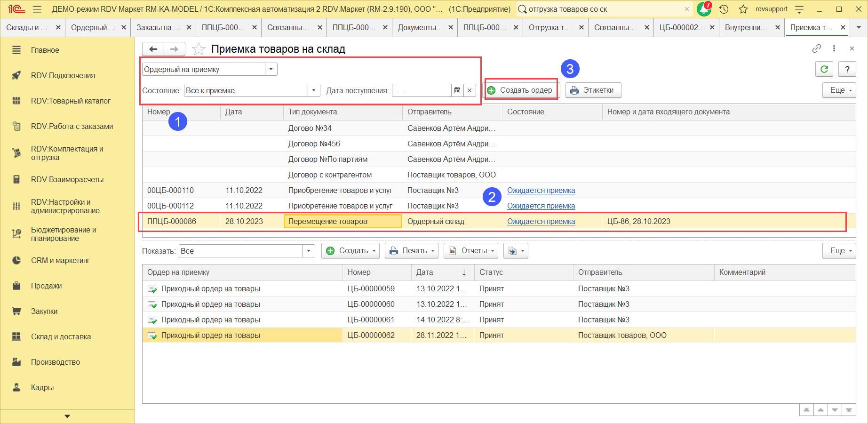Open the help question mark button
Image resolution: width=868 pixels, height=424 pixels.
pos(847,69)
